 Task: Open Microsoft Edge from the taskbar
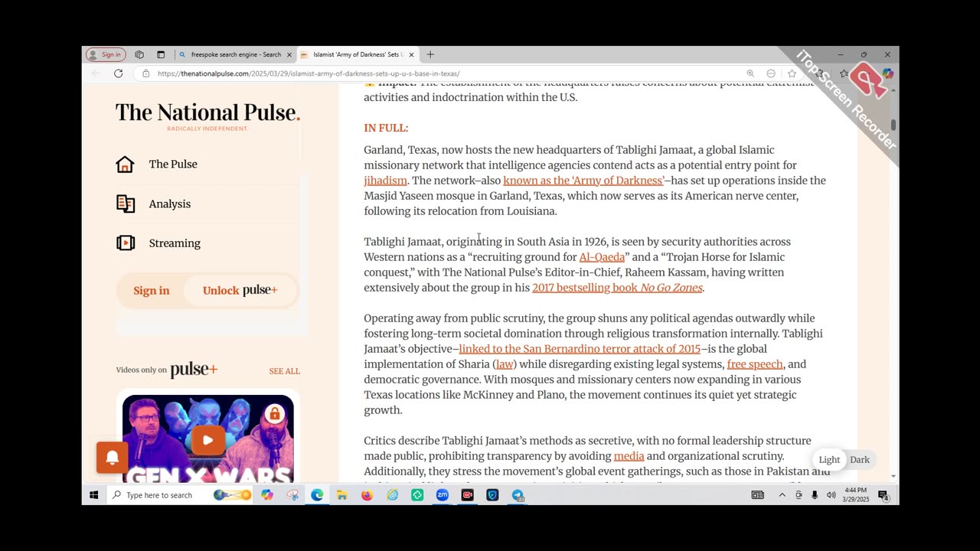coord(317,495)
